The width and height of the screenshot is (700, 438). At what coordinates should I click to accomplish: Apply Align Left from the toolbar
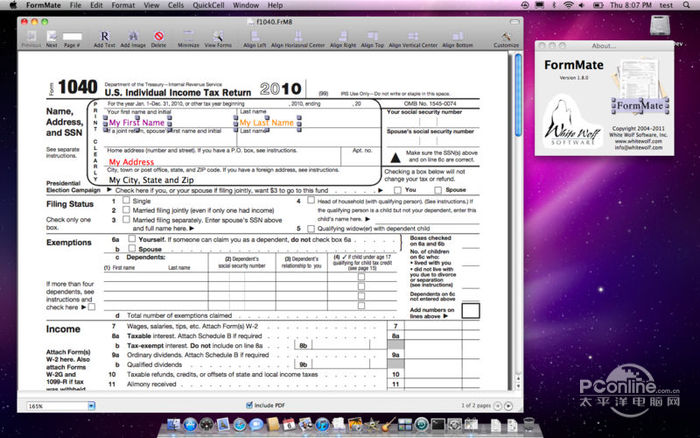click(254, 39)
